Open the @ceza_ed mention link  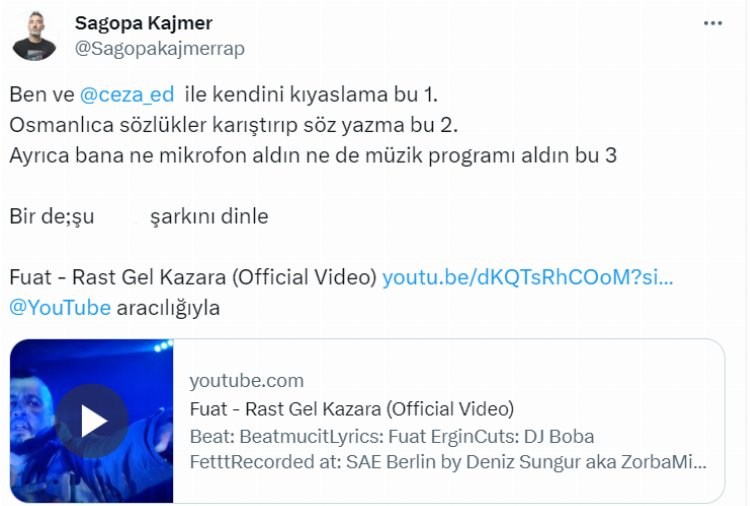(127, 94)
